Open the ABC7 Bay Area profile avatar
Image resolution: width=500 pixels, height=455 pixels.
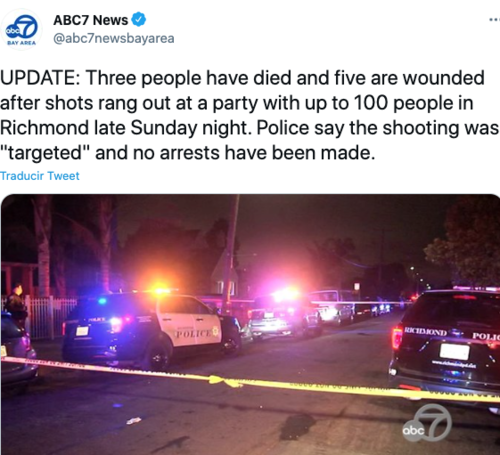point(21,29)
